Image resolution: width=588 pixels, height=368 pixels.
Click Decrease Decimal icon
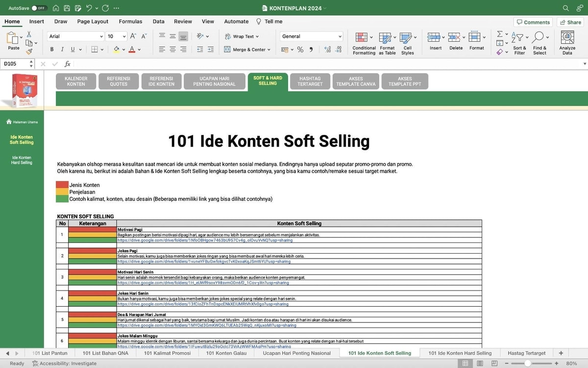point(339,50)
